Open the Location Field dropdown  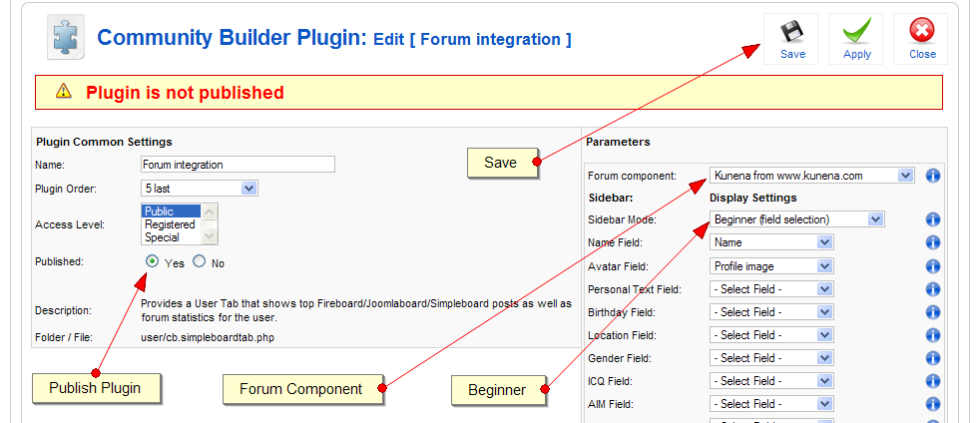771,335
